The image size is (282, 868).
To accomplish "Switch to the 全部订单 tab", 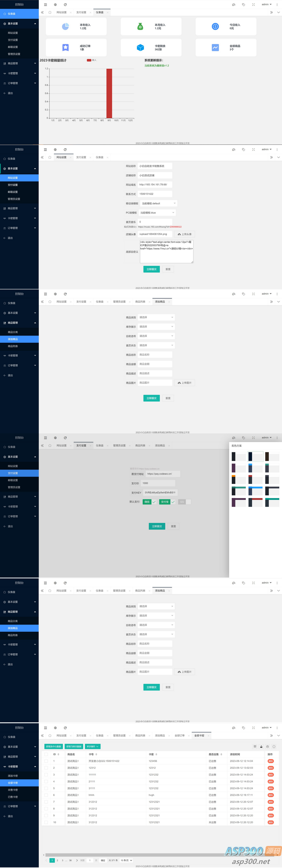I will pos(179,736).
